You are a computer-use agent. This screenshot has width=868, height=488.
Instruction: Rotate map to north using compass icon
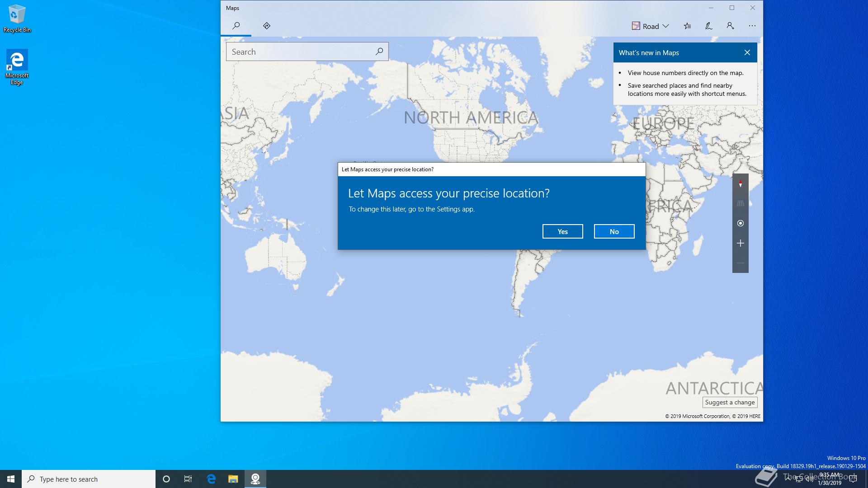741,183
